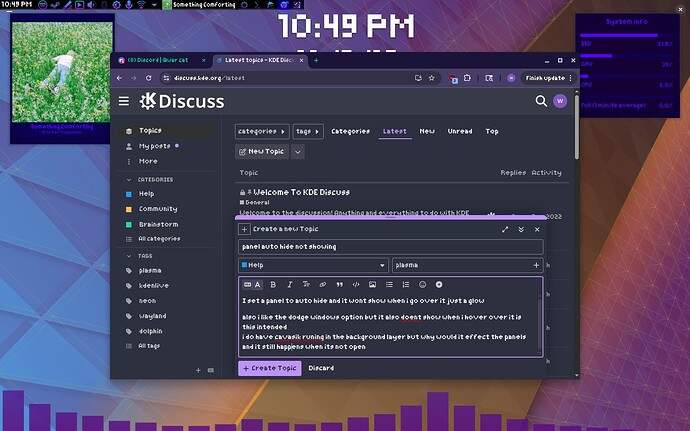Open composer extra options plus circle
Screen dimensions: 690x431
pyautogui.click(x=439, y=285)
